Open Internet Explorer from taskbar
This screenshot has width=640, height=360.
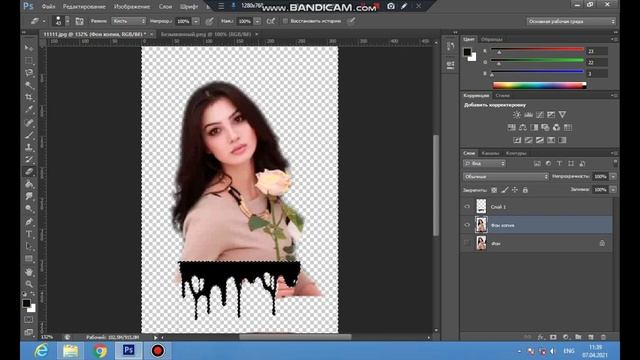click(x=41, y=351)
